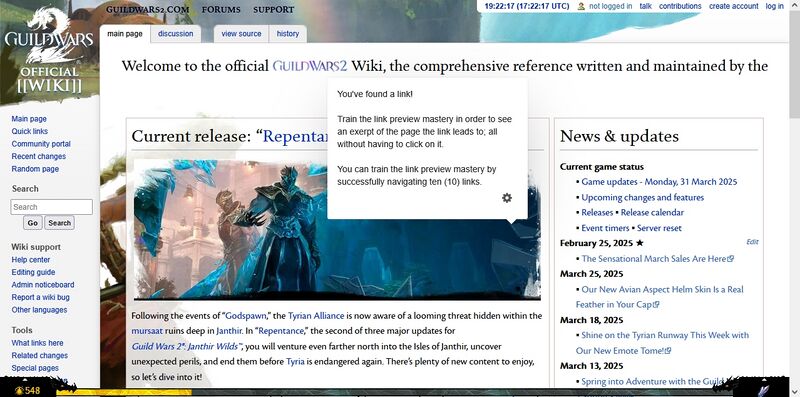The height and width of the screenshot is (397, 800).
Task: Click the Repentance release banner image
Action: point(337,230)
